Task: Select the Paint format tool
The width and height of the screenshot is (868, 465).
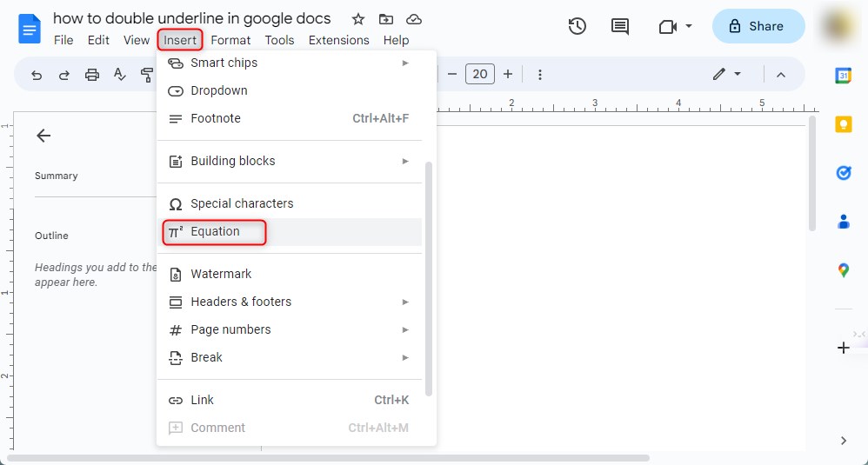Action: click(x=147, y=75)
